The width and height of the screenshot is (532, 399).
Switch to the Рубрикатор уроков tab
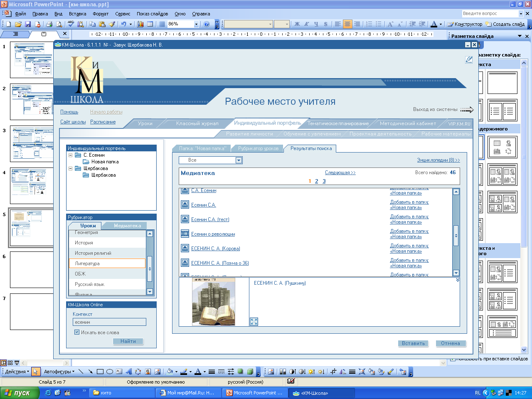pyautogui.click(x=258, y=148)
